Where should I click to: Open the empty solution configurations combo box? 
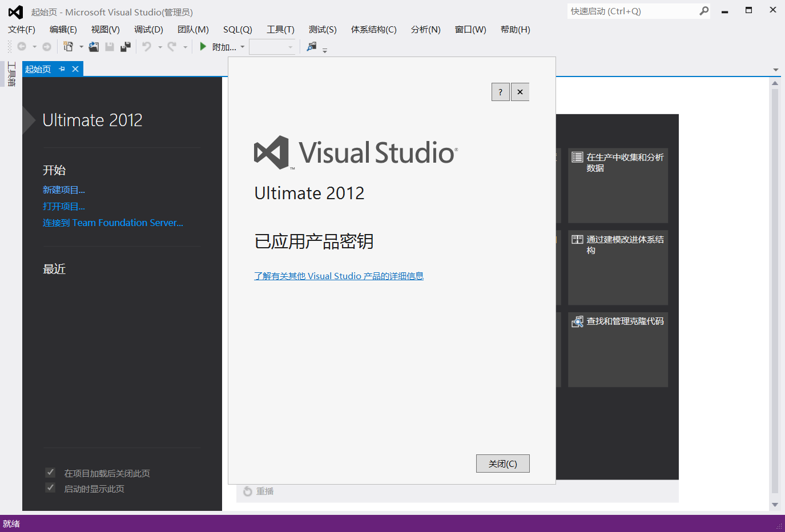coord(272,47)
